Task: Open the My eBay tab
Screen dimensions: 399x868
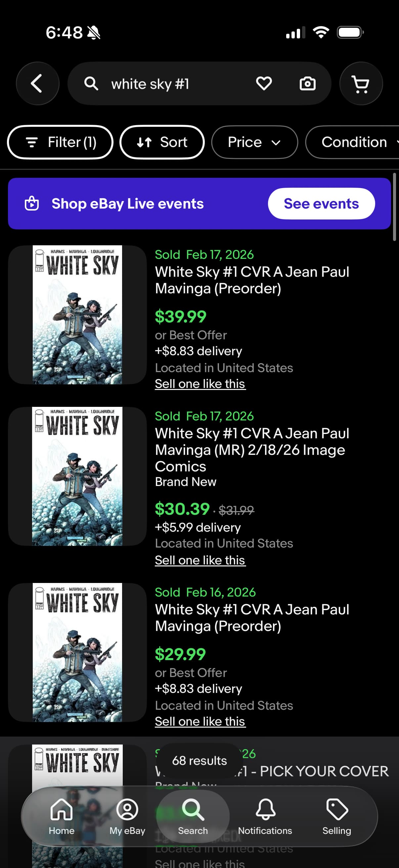Action: (127, 816)
